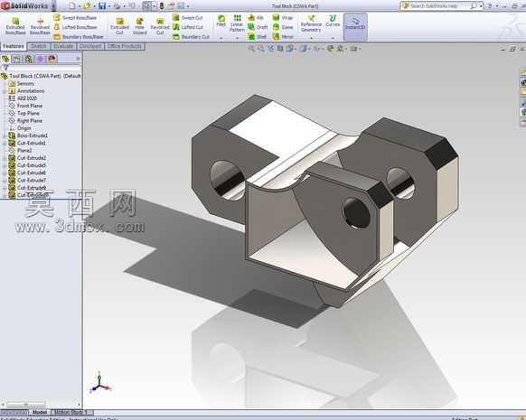Select the Draft tool
526x420 pixels.
258,27
